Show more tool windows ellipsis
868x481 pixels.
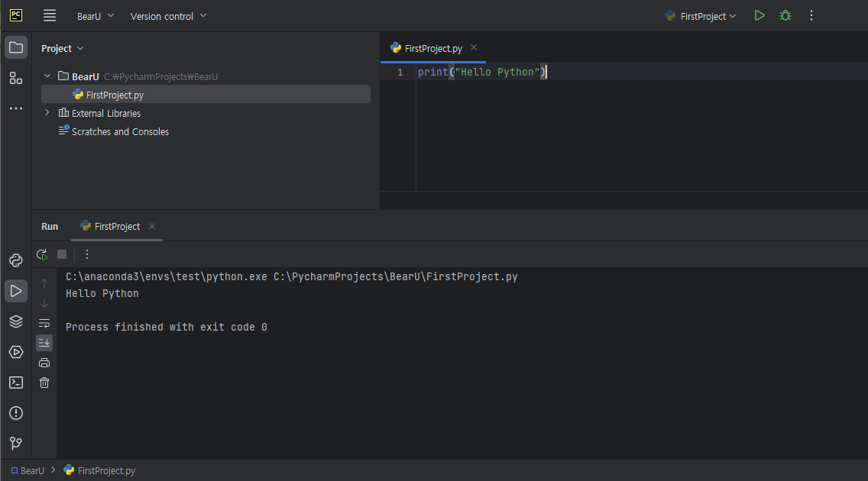[x=16, y=108]
